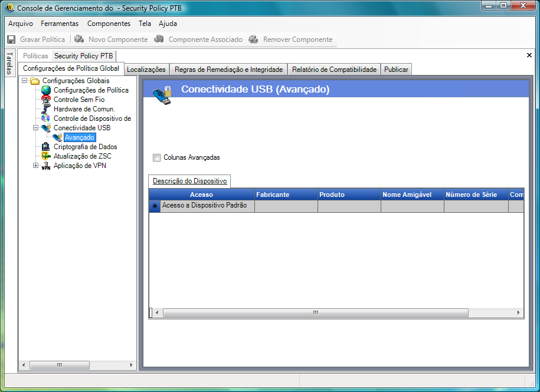Screen dimensions: 540x392
Task: Collapse the Conectividade USB node
Action: point(35,127)
